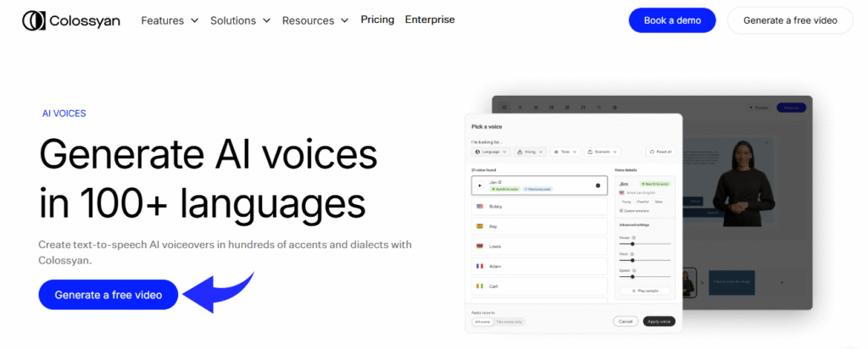The width and height of the screenshot is (868, 349).
Task: Click the flag icon beside Lewis
Action: (x=480, y=247)
